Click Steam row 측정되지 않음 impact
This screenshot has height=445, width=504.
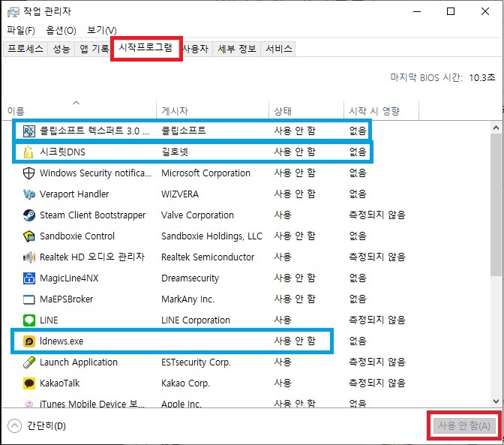pyautogui.click(x=377, y=215)
